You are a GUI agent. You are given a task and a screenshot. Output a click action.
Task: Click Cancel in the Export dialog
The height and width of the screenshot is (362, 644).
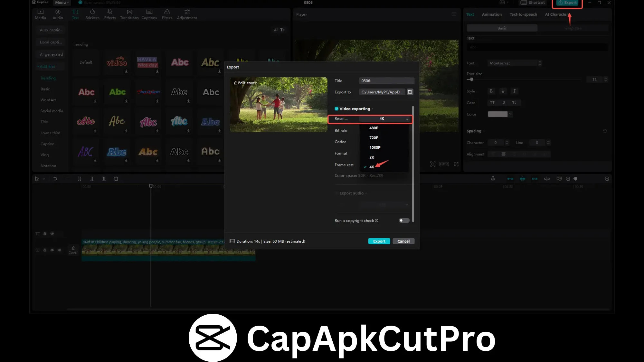403,241
